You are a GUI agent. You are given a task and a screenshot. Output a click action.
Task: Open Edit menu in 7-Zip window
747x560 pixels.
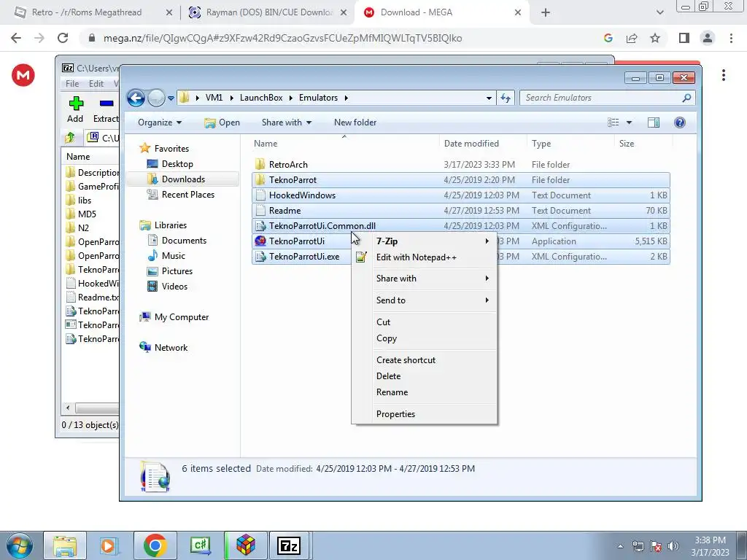[x=96, y=83]
